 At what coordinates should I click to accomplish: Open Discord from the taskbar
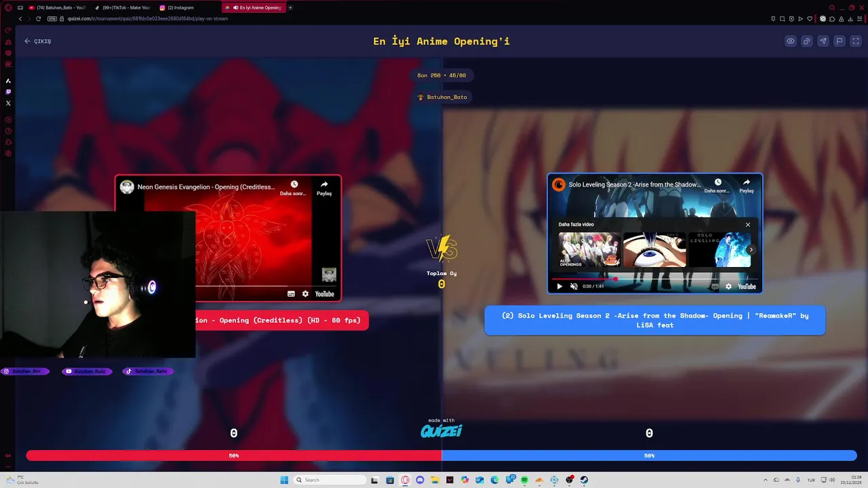click(x=420, y=480)
